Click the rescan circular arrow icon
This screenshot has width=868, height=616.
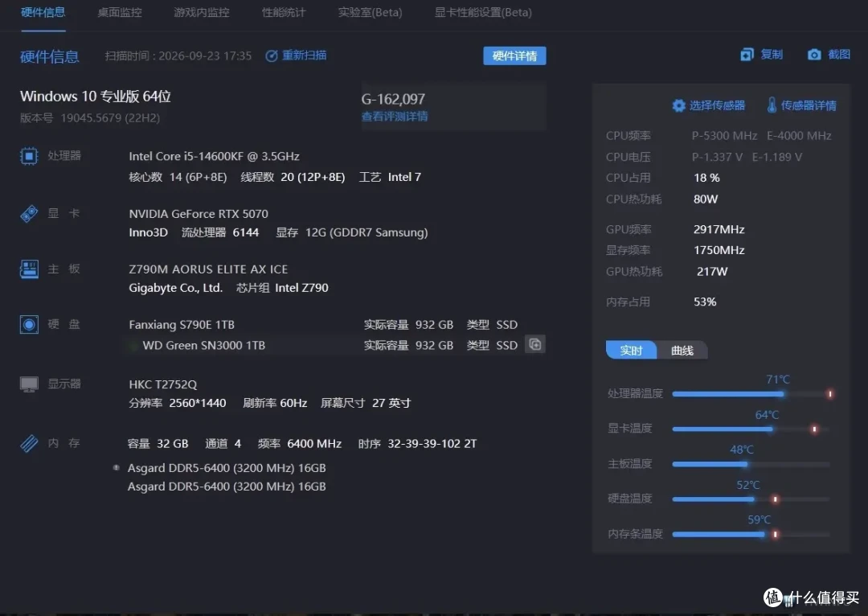pyautogui.click(x=272, y=56)
